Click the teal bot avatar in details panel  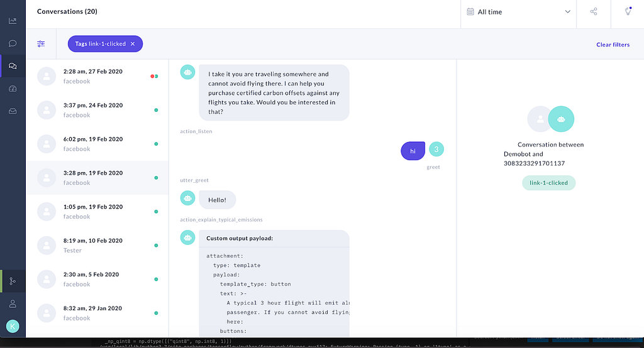561,119
